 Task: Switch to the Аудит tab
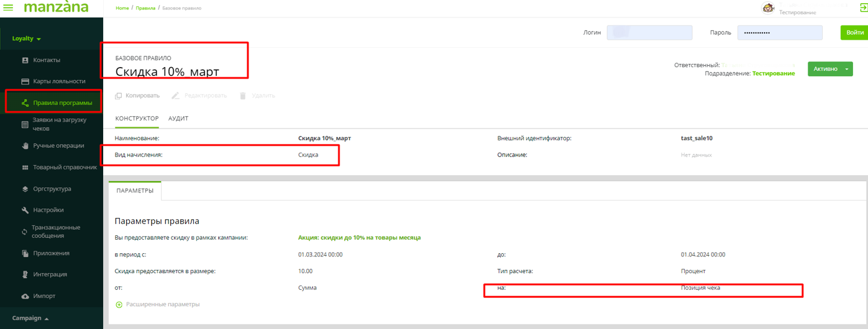click(178, 119)
